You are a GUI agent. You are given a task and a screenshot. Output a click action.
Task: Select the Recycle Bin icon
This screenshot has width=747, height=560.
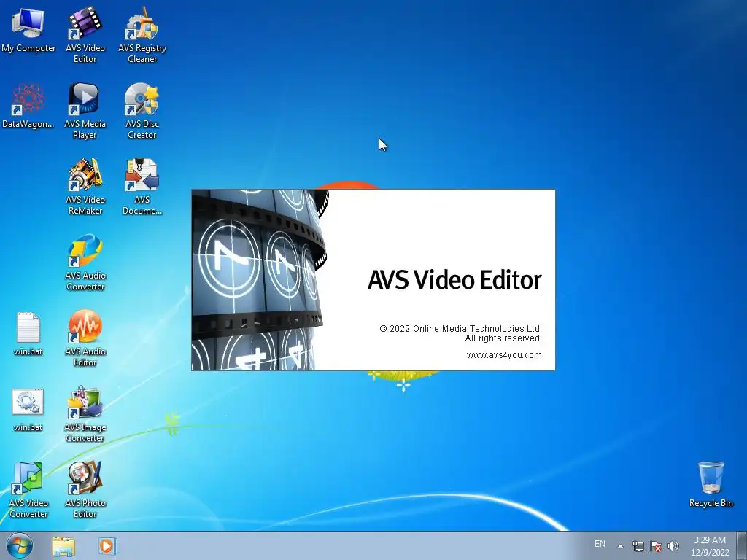pos(711,484)
